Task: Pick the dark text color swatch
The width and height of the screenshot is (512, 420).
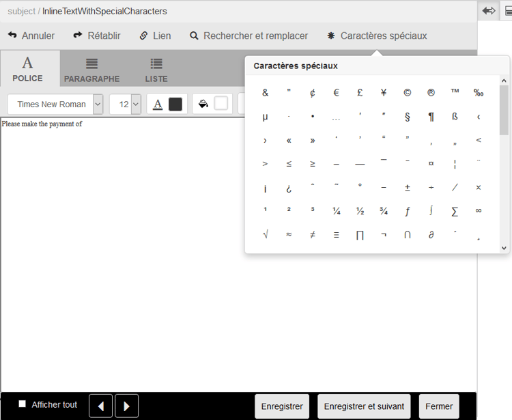Action: click(175, 104)
